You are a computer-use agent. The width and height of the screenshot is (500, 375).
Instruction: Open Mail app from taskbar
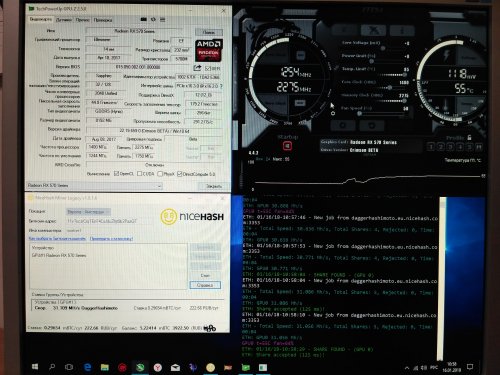coord(175,367)
